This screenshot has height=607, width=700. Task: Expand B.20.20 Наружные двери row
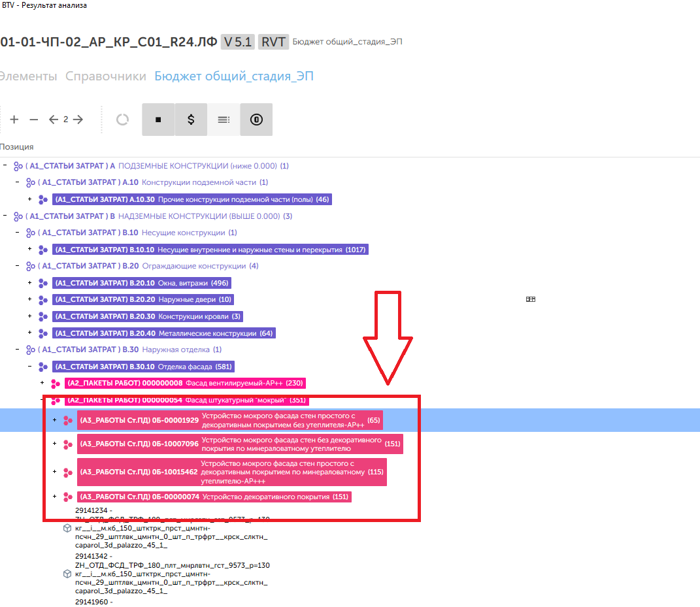(30, 299)
